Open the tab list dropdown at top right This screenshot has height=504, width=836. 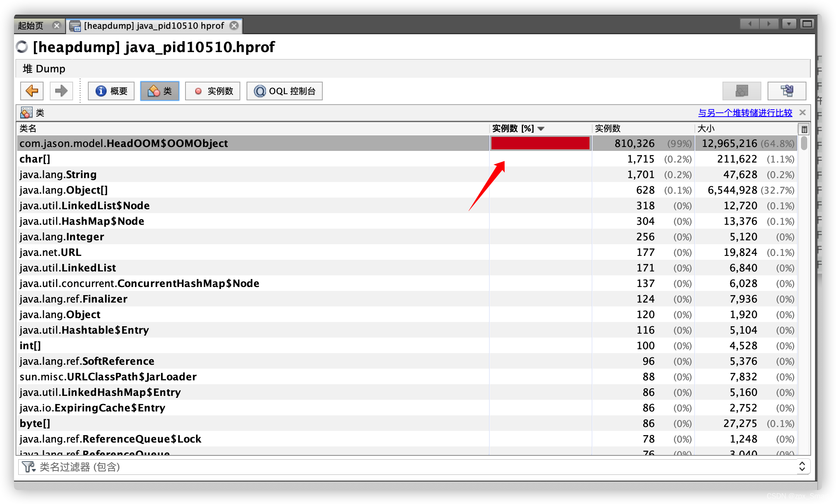(x=789, y=24)
